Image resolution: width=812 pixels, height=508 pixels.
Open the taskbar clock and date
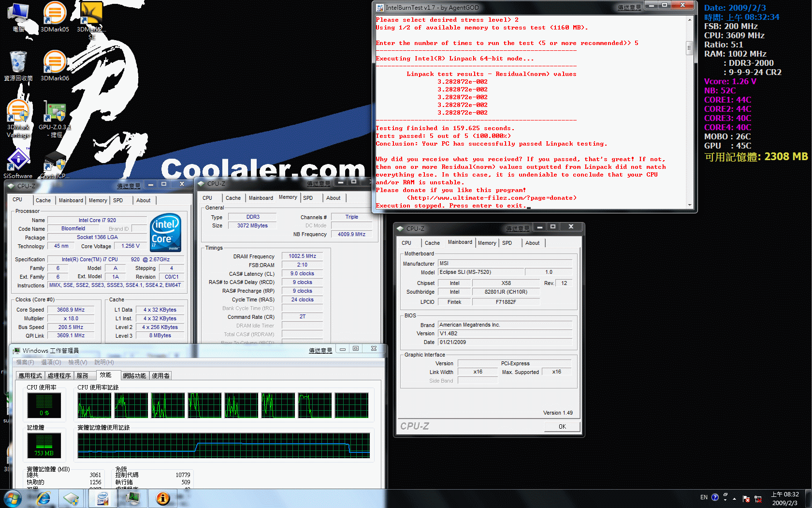784,499
